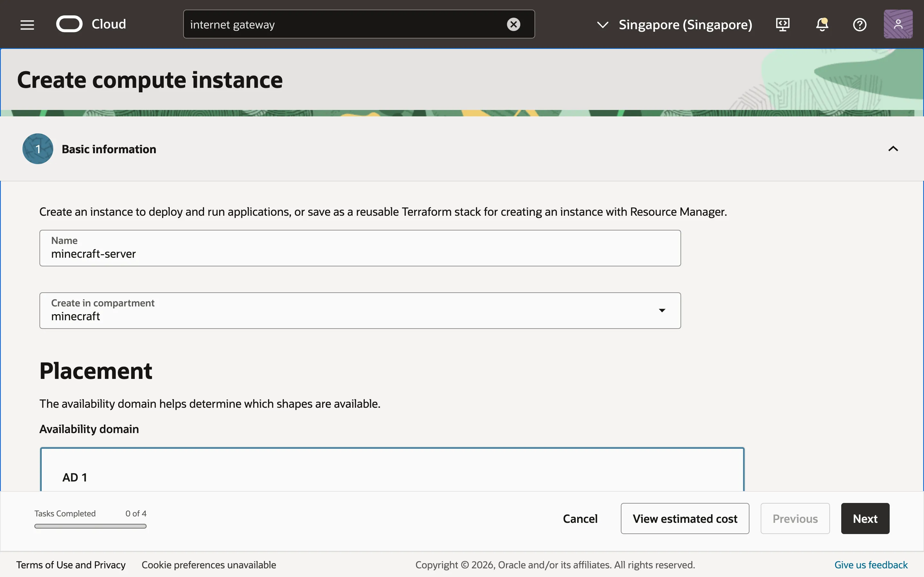Open Terms of Use and Privacy
This screenshot has width=924, height=577.
coord(71,564)
